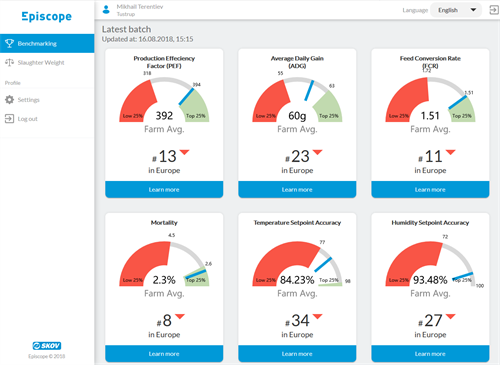Click the Log out arrow icon in sidebar
500x365 pixels.
point(9,119)
